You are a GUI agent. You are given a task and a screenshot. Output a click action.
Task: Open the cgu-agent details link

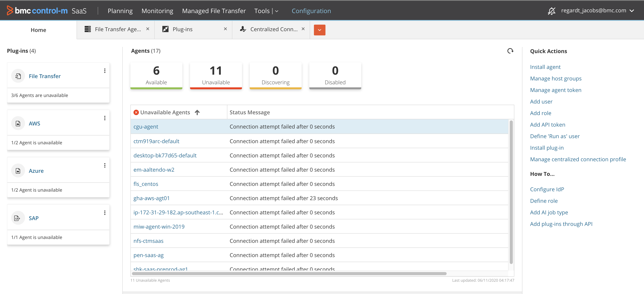click(x=146, y=126)
